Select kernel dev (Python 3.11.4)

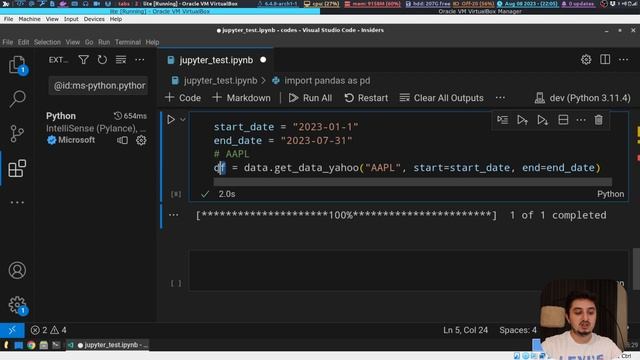(x=582, y=98)
